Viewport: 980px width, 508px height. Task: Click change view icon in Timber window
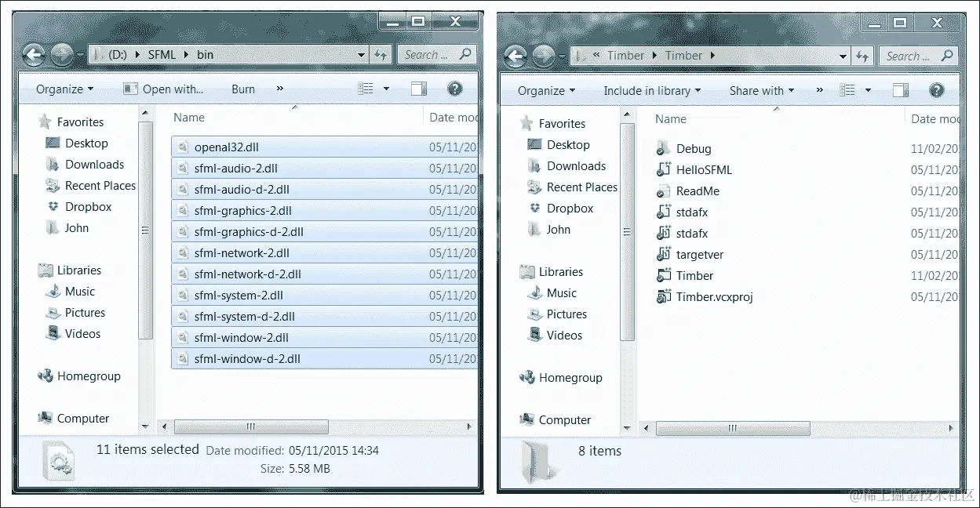pos(847,90)
